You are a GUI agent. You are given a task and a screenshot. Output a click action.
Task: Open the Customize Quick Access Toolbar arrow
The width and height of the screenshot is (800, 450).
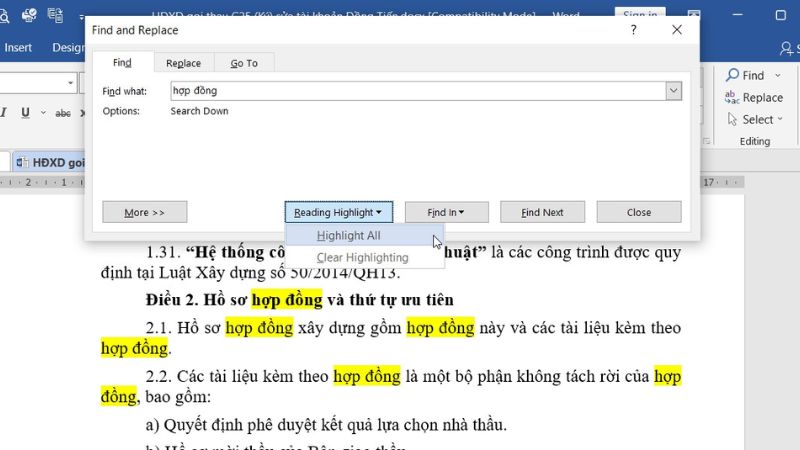81,17
